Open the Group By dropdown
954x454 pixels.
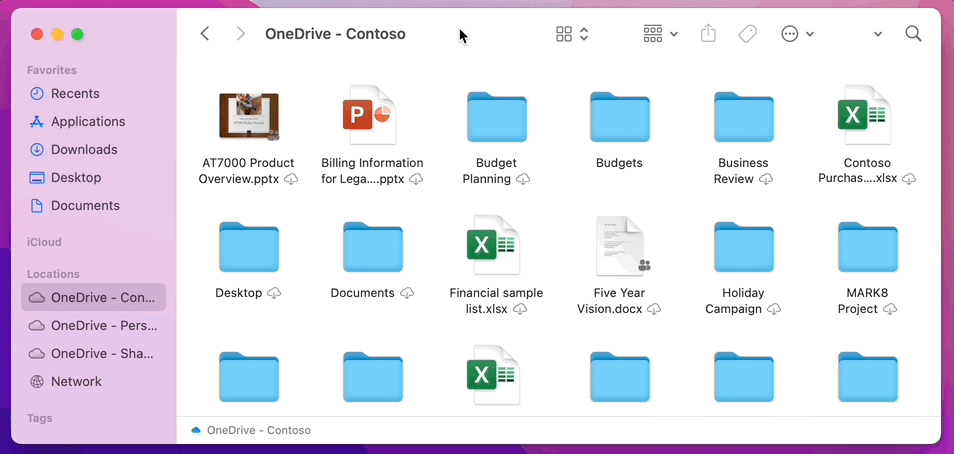coord(660,34)
